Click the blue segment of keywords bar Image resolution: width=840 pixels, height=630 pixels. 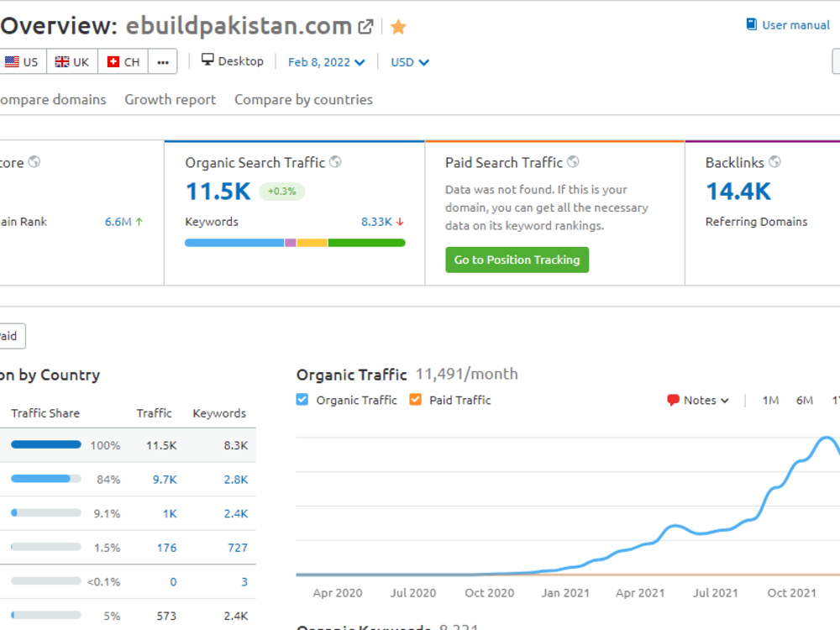[234, 243]
